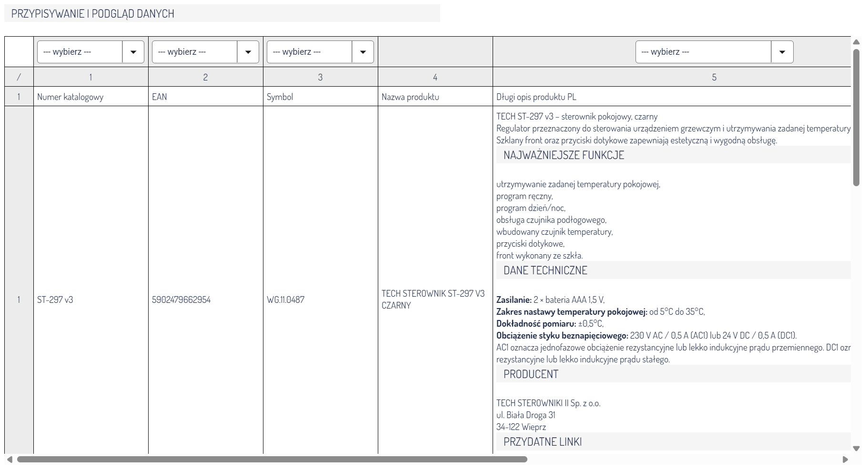Click the 'program dzień/noc,' line

(531, 208)
